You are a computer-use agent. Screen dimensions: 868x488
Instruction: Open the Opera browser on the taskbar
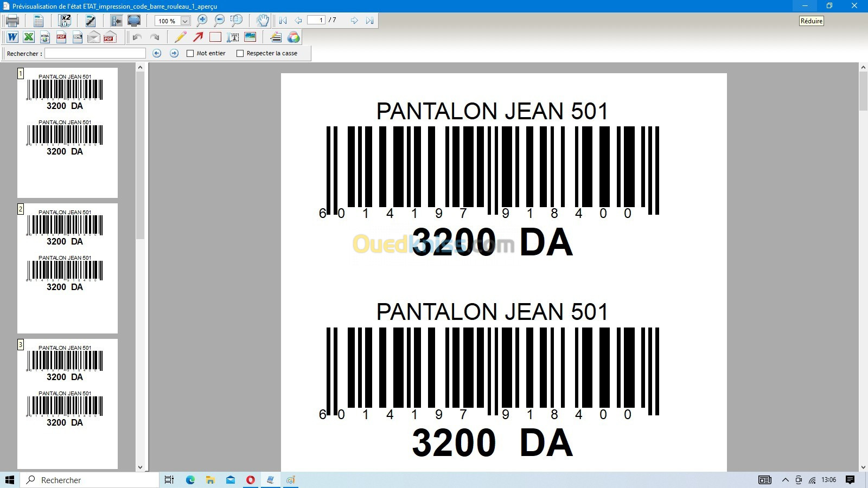[x=251, y=480]
